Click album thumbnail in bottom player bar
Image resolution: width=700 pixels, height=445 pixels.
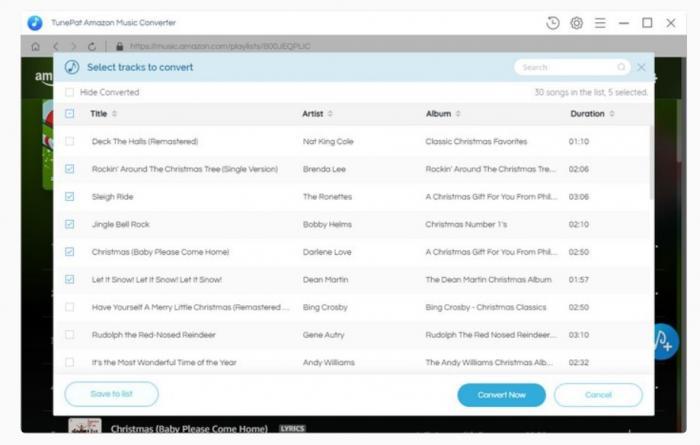tap(85, 425)
